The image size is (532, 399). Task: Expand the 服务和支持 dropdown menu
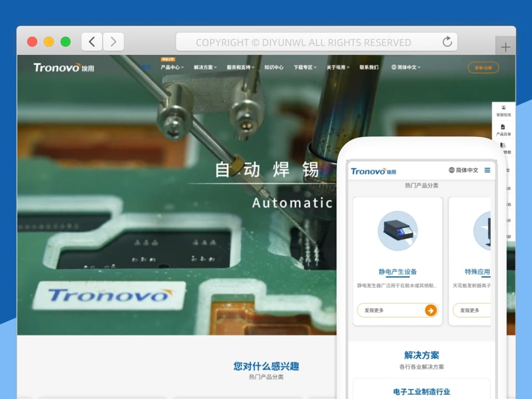[x=241, y=67]
